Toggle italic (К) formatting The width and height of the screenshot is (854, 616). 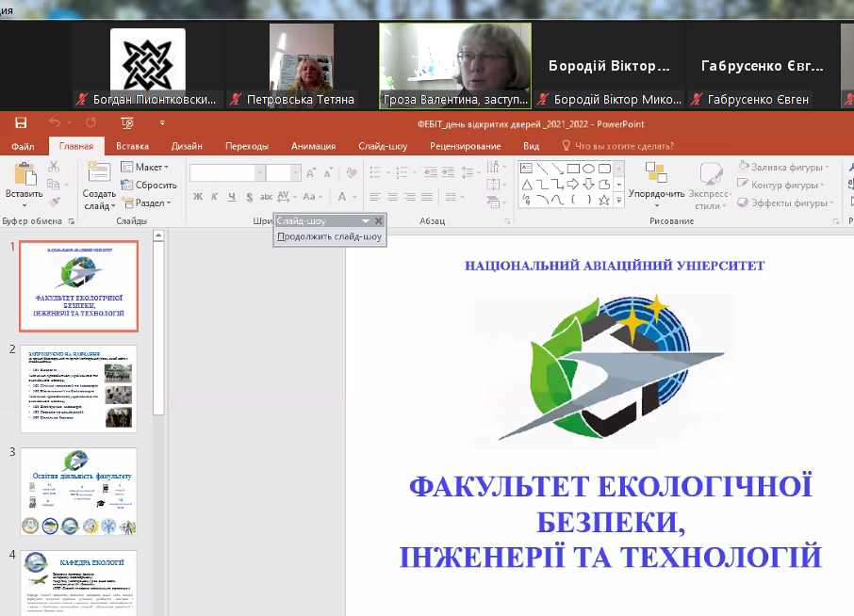tap(215, 197)
